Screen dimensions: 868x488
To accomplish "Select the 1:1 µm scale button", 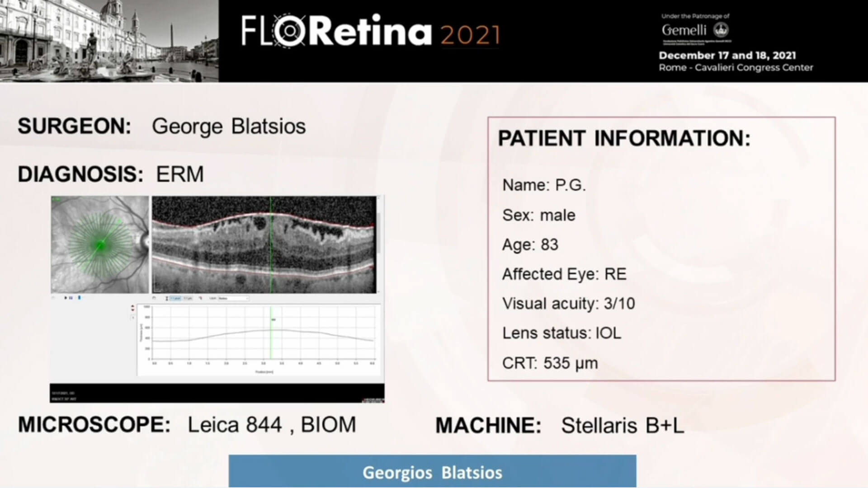I will click(188, 298).
